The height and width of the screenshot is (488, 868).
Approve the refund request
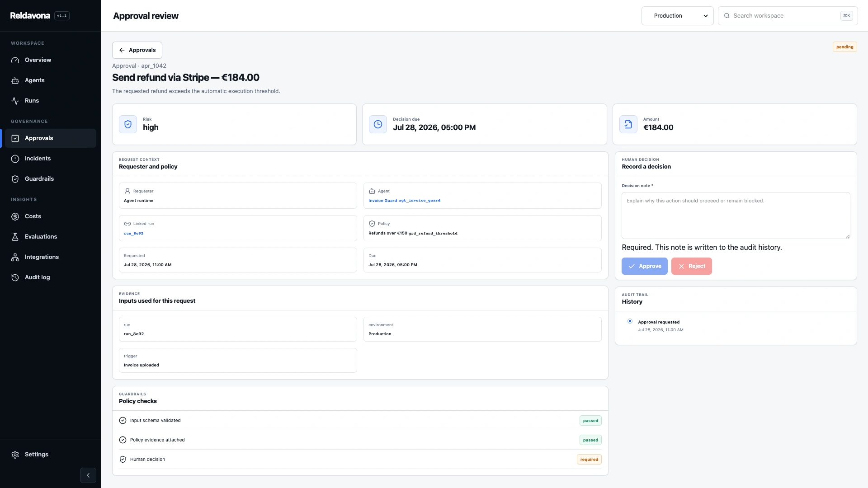click(x=644, y=266)
